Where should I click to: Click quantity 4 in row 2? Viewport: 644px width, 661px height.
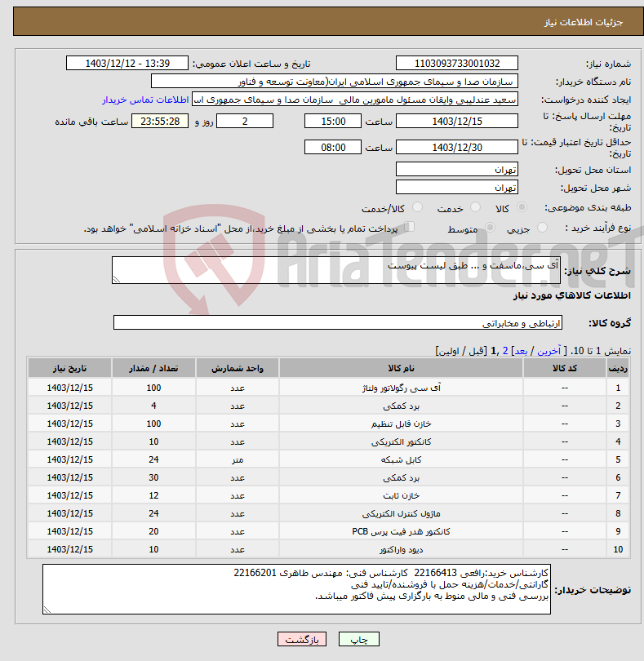(x=153, y=406)
